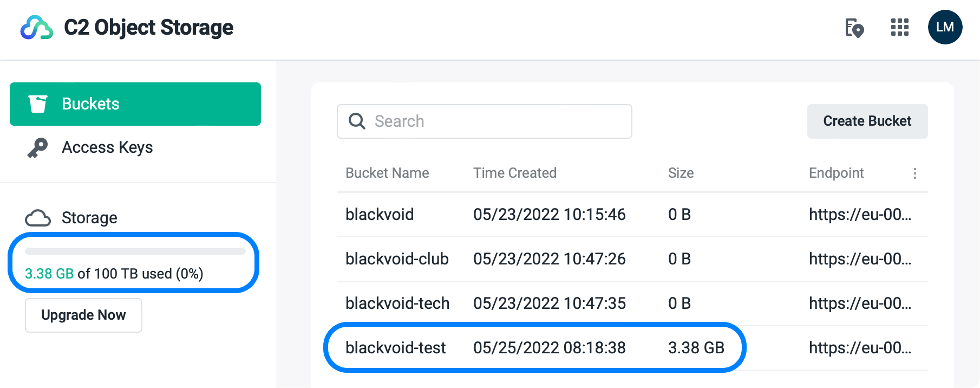Sort by Time Created column header
Image resolution: width=980 pixels, height=388 pixels.
[x=515, y=173]
